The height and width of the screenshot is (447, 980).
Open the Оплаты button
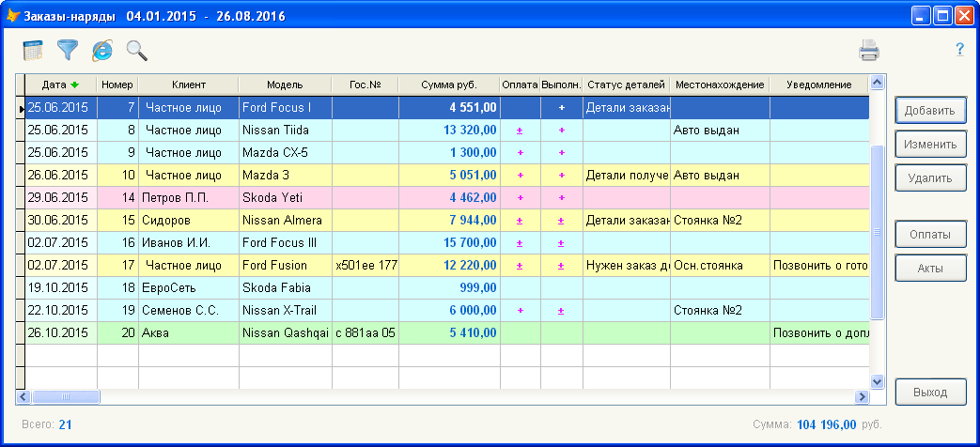click(930, 235)
